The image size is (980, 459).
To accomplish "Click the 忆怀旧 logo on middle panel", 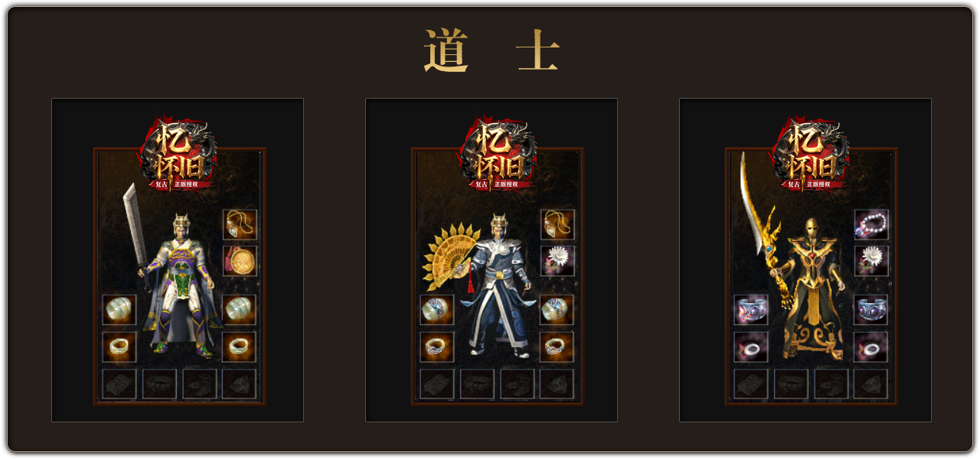I will coord(497,154).
